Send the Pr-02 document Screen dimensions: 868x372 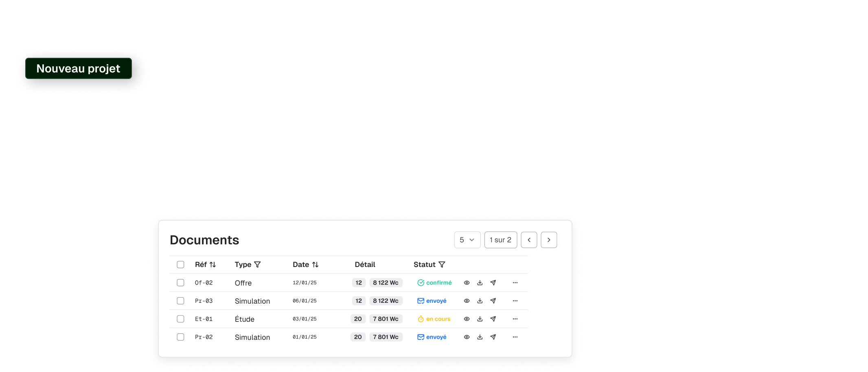pos(493,337)
